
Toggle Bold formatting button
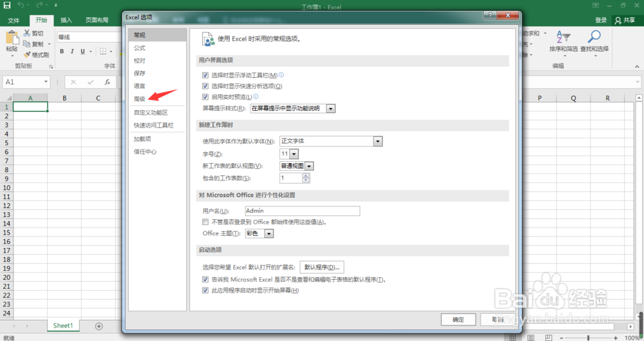pyautogui.click(x=62, y=52)
